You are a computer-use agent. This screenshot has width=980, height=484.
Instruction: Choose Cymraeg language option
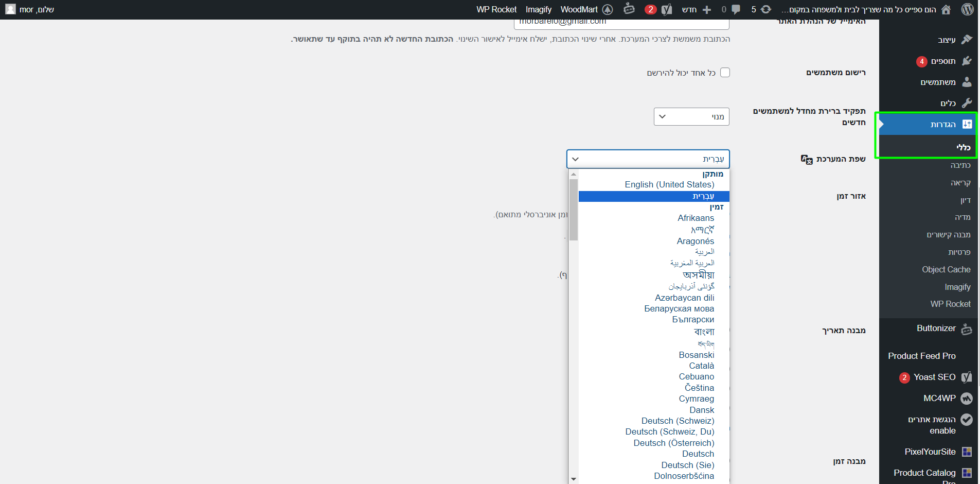point(696,399)
